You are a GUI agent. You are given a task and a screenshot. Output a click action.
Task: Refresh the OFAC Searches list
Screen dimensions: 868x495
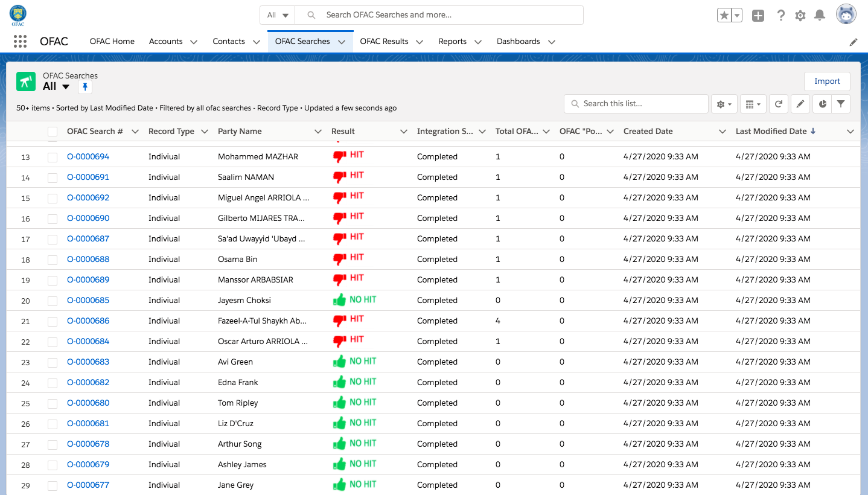tap(779, 104)
